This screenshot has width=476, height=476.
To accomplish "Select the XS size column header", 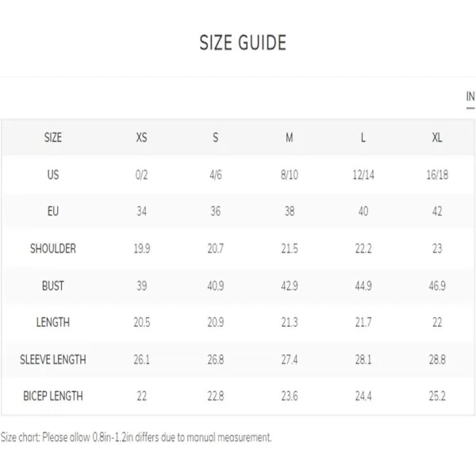I will [x=141, y=137].
